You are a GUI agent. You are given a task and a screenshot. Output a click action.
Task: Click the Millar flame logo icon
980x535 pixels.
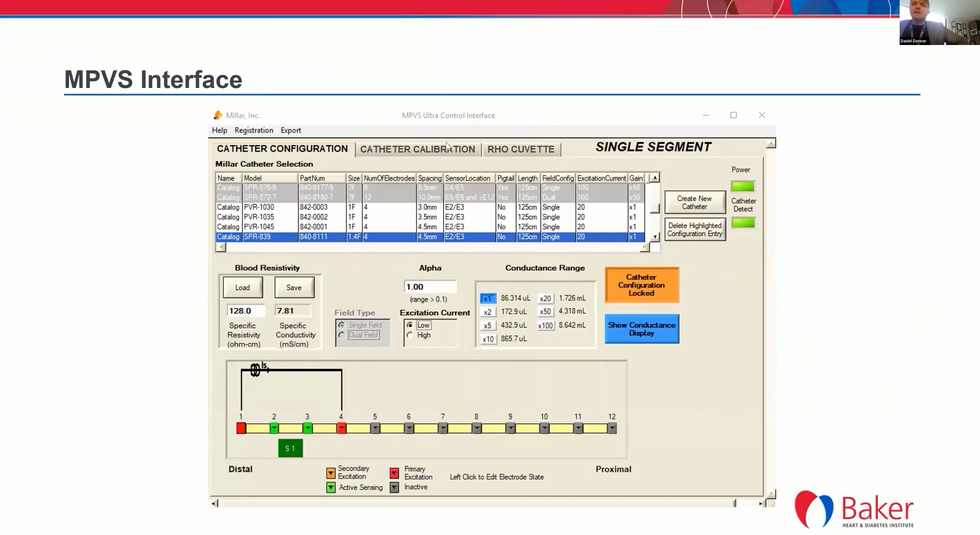tap(219, 116)
